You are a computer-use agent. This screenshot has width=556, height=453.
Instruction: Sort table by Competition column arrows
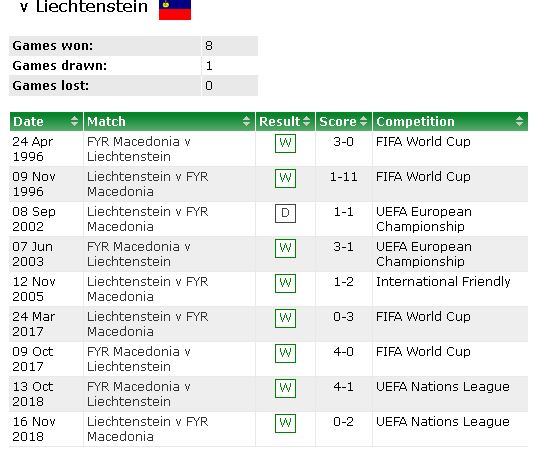(519, 121)
